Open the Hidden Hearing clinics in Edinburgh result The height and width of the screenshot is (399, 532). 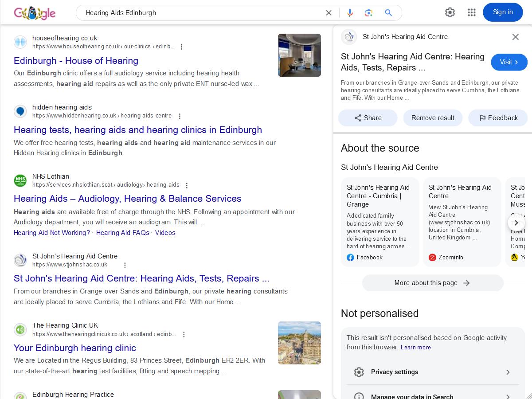[138, 130]
